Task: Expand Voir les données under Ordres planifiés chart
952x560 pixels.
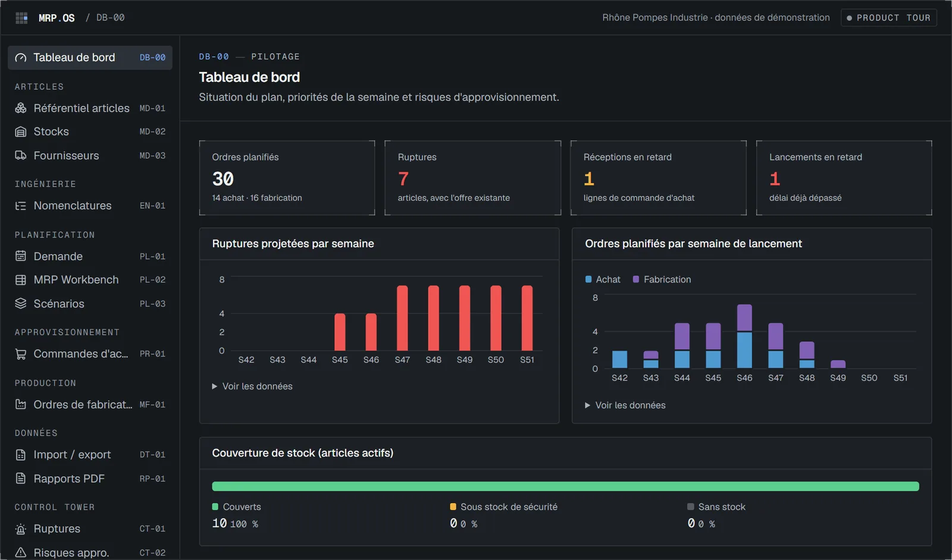Action: (625, 405)
